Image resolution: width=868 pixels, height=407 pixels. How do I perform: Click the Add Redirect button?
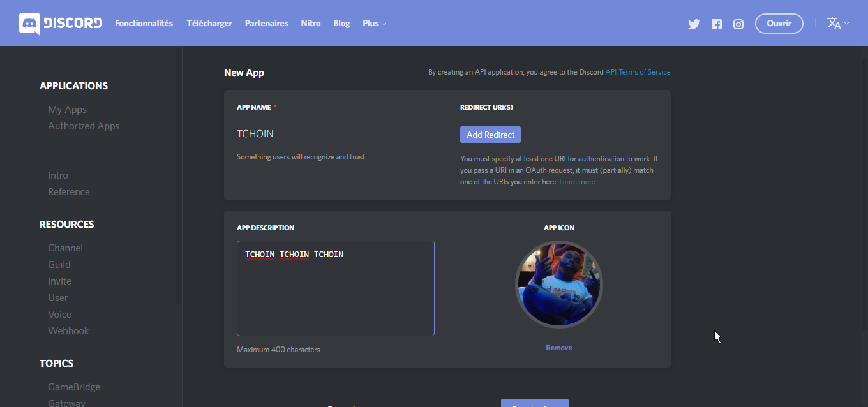490,135
